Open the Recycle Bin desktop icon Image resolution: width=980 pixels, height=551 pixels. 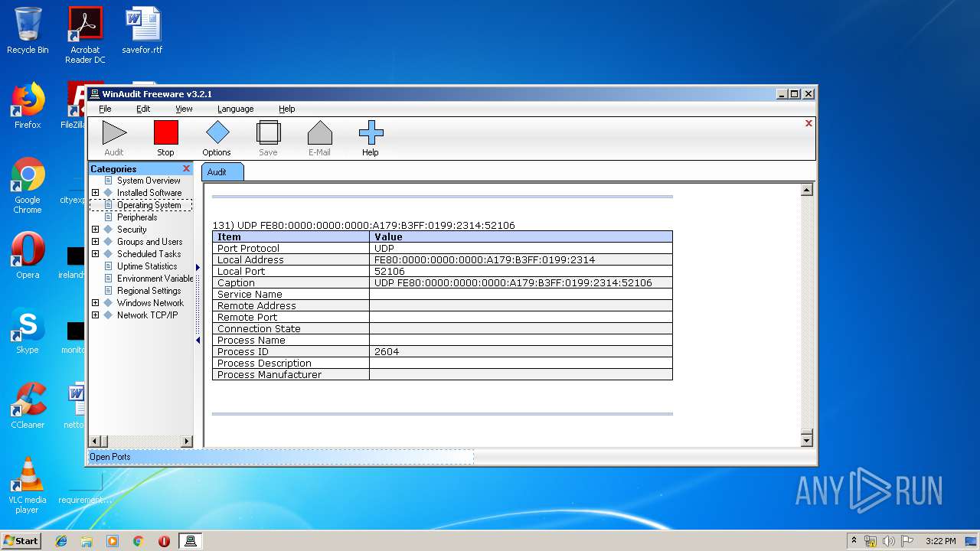pyautogui.click(x=28, y=31)
